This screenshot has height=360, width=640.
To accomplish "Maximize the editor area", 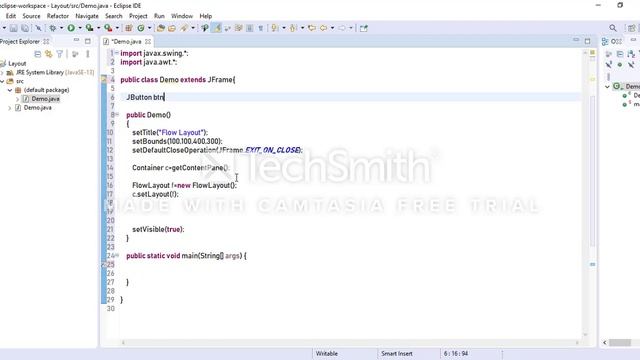I will pyautogui.click(x=587, y=41).
